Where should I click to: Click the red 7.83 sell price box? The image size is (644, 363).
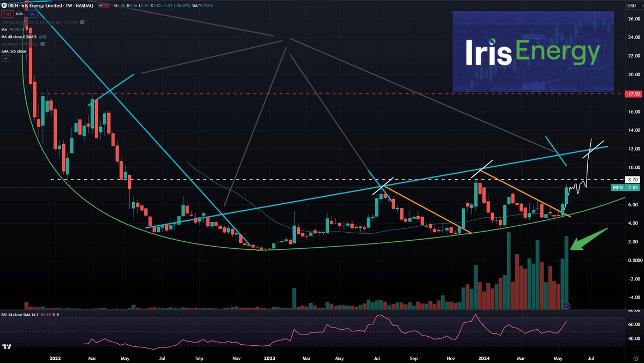(8, 14)
